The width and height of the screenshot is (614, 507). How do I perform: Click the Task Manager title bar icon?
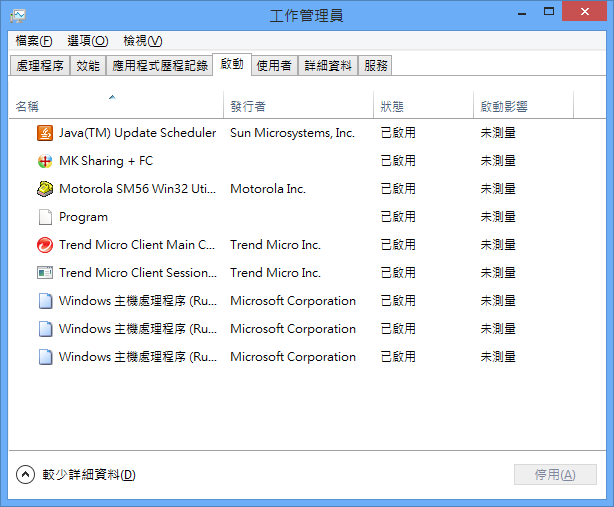click(x=18, y=16)
